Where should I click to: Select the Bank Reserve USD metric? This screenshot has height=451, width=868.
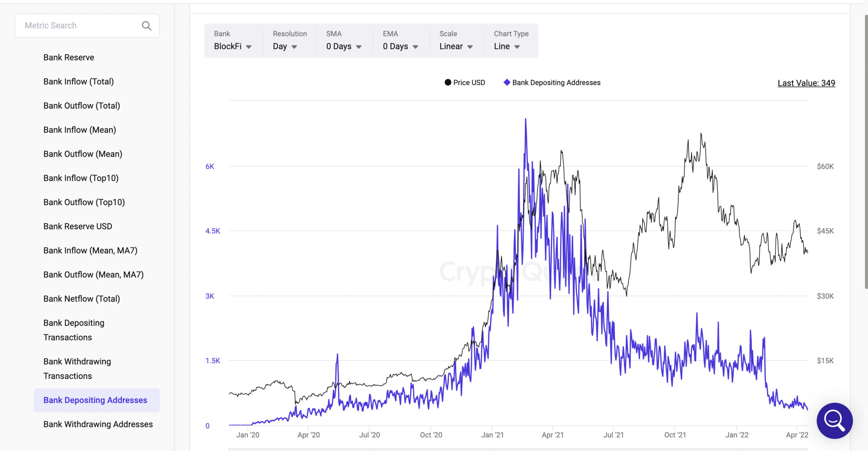[x=78, y=226]
